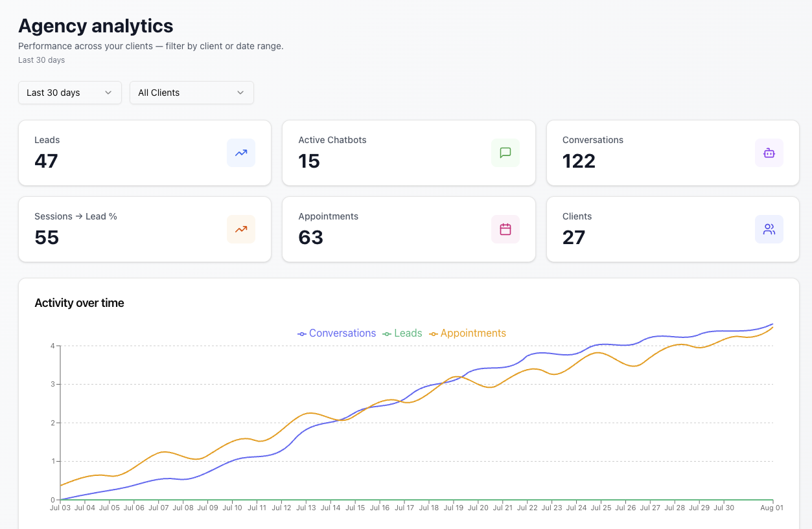The image size is (812, 529).
Task: Click the Leads trending-up icon
Action: (x=241, y=153)
